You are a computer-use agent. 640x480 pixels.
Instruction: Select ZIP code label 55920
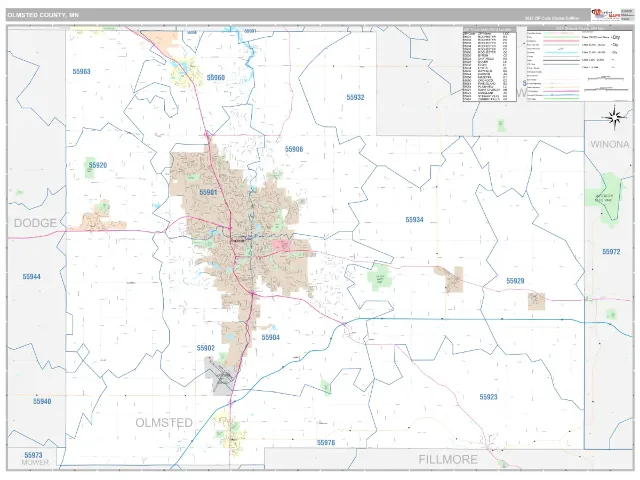[x=98, y=165]
